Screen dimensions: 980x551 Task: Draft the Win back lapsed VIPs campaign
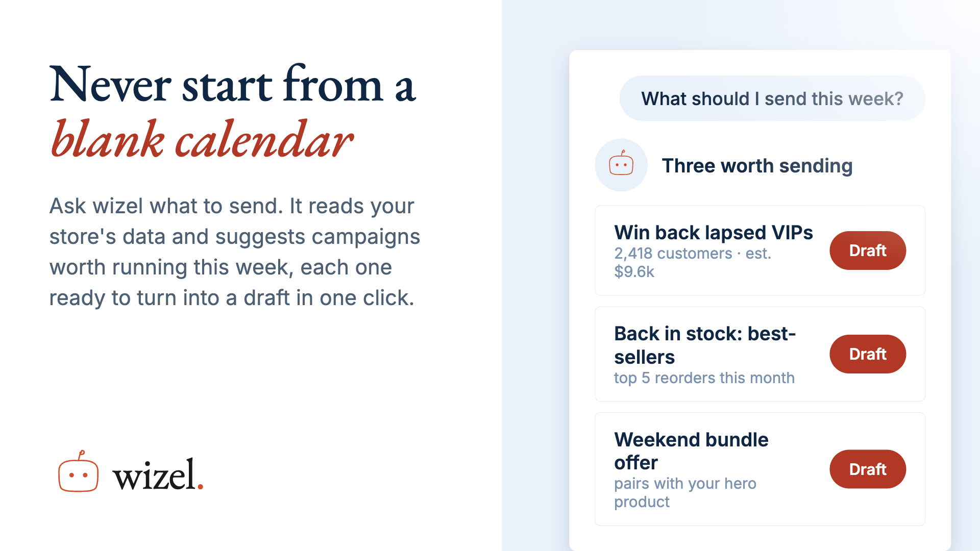click(868, 251)
